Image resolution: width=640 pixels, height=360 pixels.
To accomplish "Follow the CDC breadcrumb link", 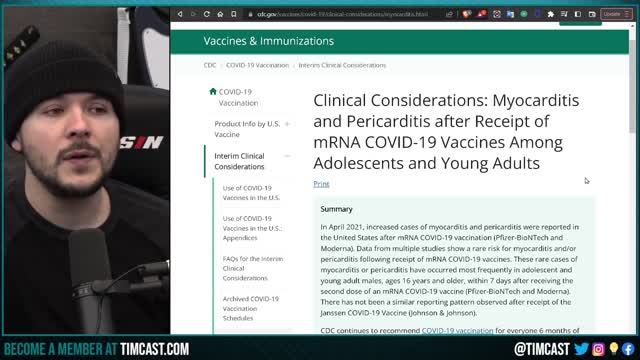I will click(210, 65).
